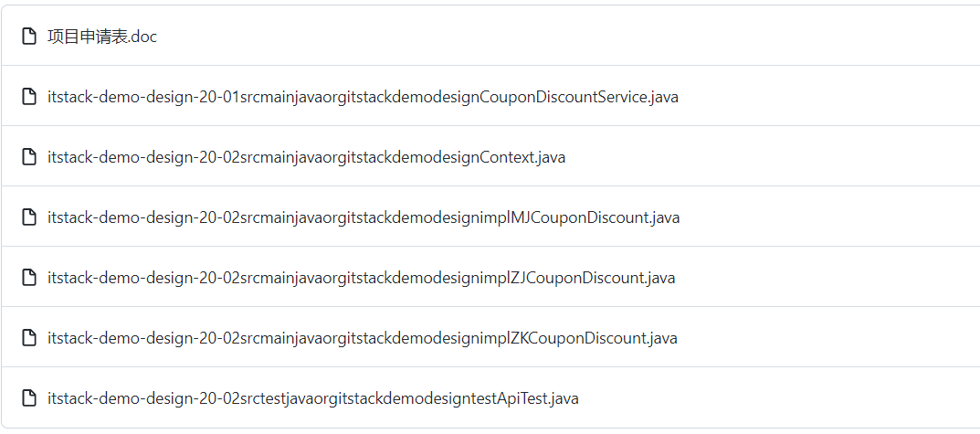Open the testApiTest.java file link
Image resolution: width=980 pixels, height=434 pixels.
[312, 398]
